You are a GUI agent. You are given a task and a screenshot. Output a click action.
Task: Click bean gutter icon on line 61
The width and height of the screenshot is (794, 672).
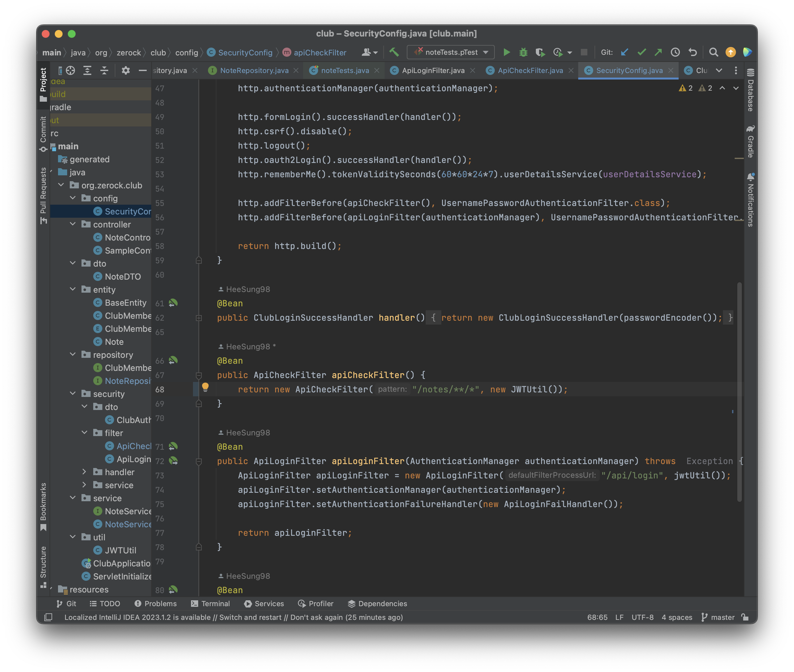[173, 303]
